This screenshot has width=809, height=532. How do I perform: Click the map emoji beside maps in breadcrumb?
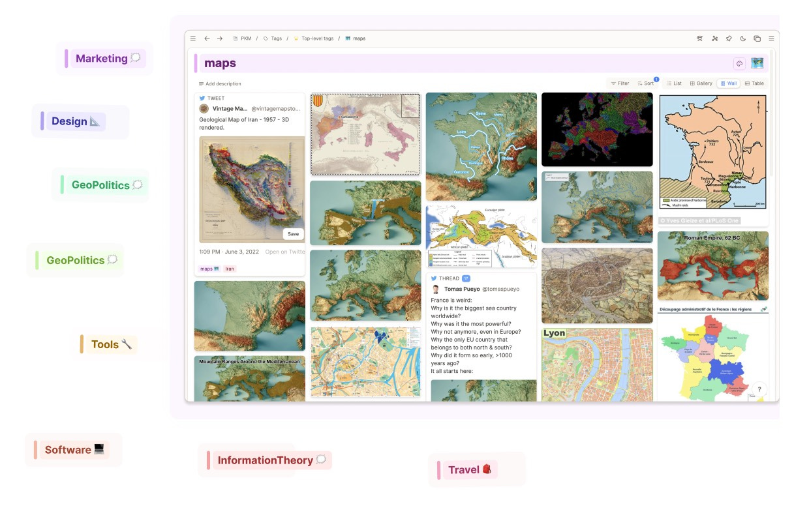pyautogui.click(x=348, y=38)
